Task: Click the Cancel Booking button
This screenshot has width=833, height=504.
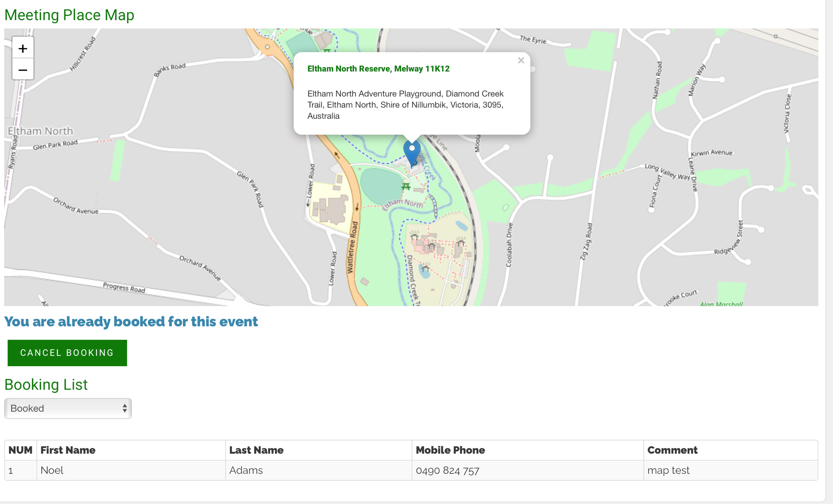Action: tap(67, 353)
